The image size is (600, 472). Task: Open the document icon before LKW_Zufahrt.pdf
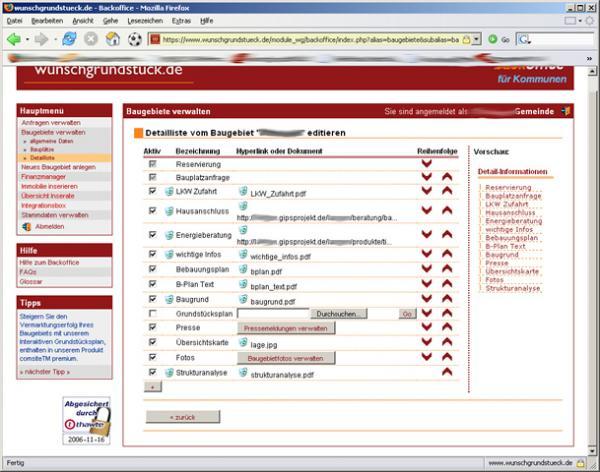pyautogui.click(x=243, y=191)
